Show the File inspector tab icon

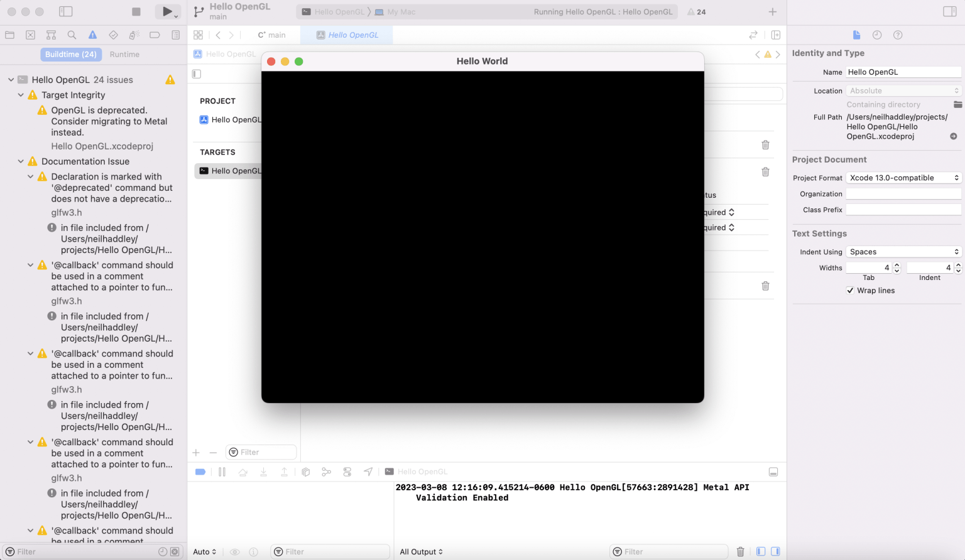click(856, 35)
